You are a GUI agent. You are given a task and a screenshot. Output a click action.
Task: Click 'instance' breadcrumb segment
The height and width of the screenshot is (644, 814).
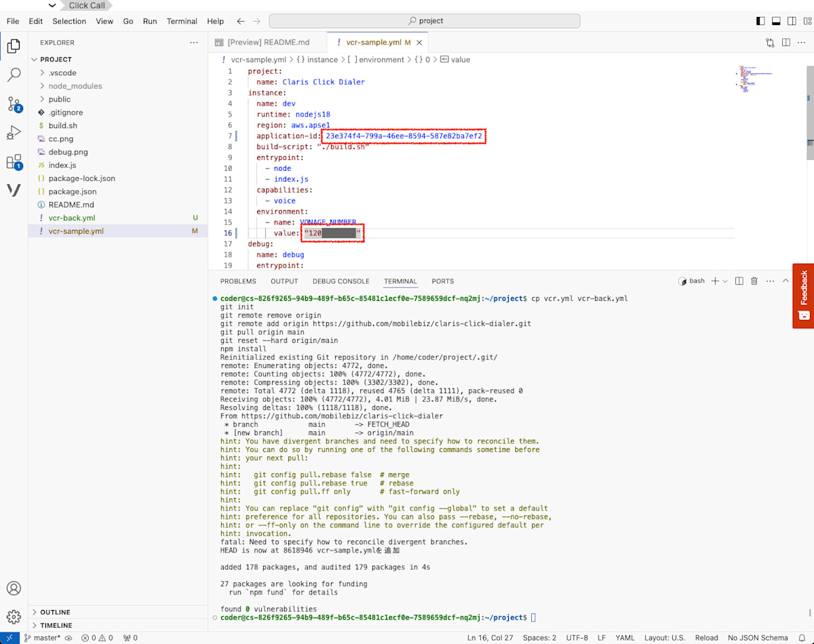pyautogui.click(x=322, y=60)
